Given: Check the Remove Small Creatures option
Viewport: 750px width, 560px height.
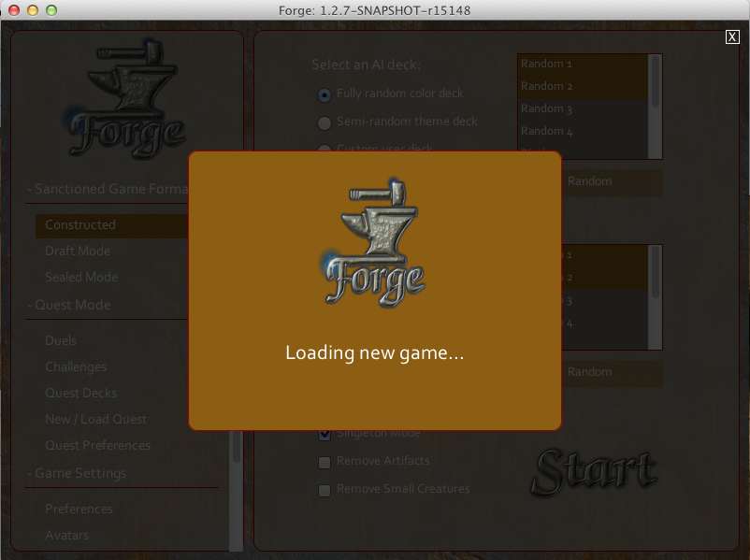Looking at the screenshot, I should 325,490.
